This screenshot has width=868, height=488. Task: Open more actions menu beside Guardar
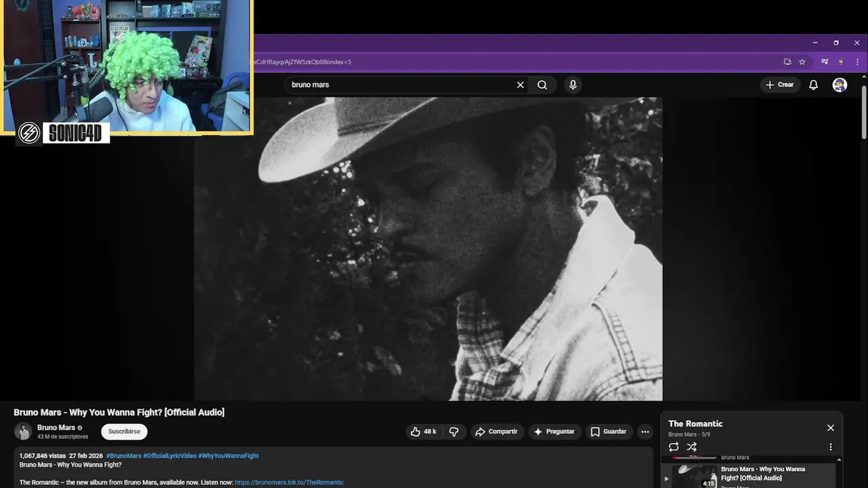(x=645, y=432)
